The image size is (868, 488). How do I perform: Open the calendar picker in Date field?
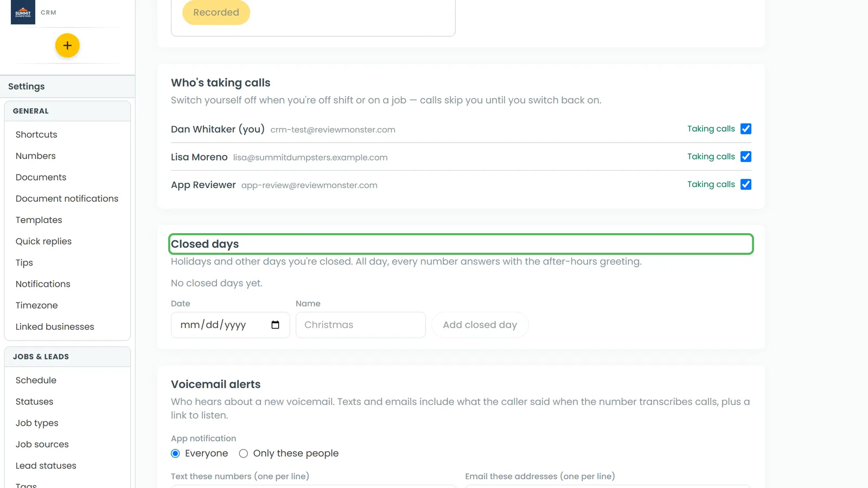pos(275,325)
